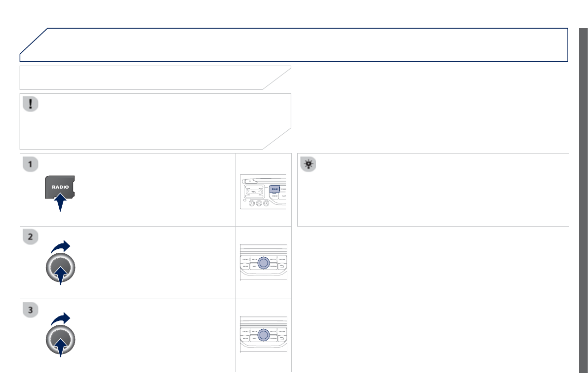Click the highlighted blue knob in step 2 thumbnail
588x392 pixels.
[x=264, y=263]
